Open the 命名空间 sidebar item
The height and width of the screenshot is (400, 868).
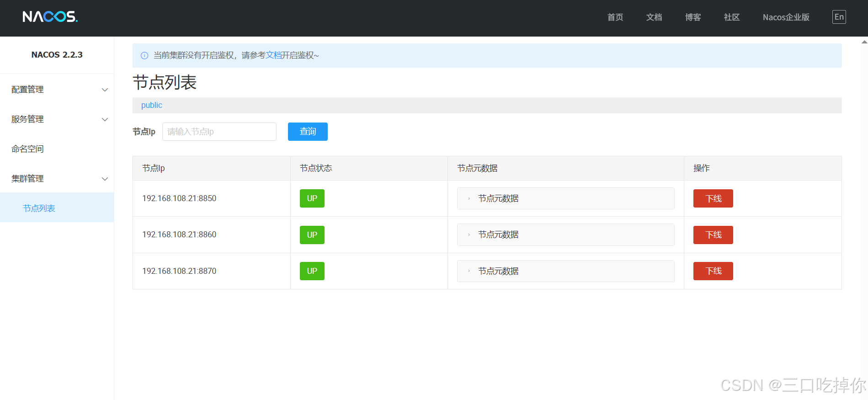57,149
